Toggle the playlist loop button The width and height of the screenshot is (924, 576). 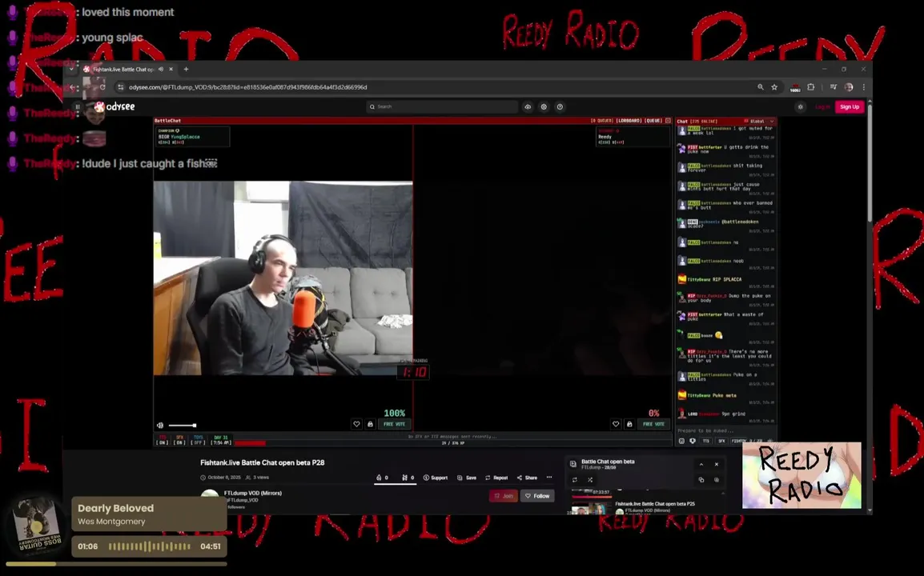click(575, 480)
